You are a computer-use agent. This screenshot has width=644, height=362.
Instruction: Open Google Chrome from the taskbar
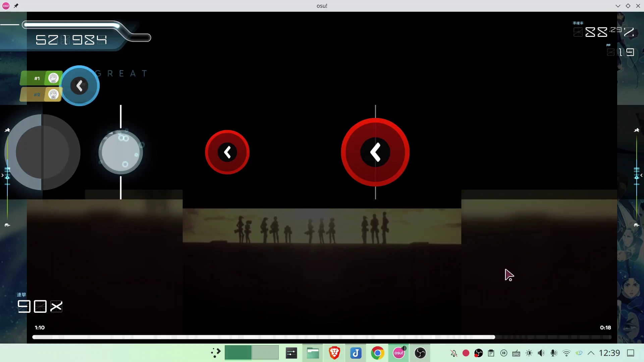[x=377, y=353]
